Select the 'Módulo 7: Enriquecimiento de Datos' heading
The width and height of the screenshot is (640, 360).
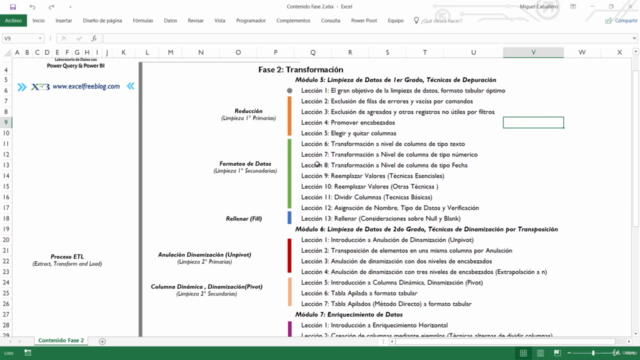pyautogui.click(x=349, y=314)
